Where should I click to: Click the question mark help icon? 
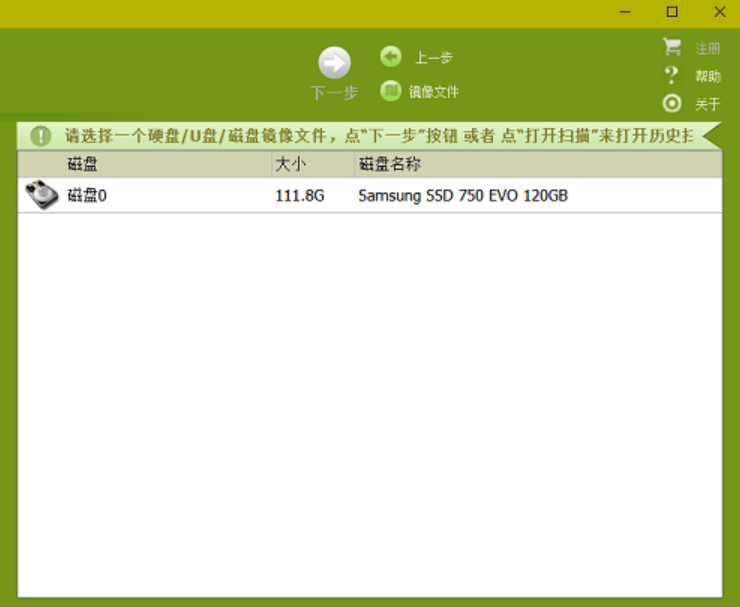coord(672,76)
